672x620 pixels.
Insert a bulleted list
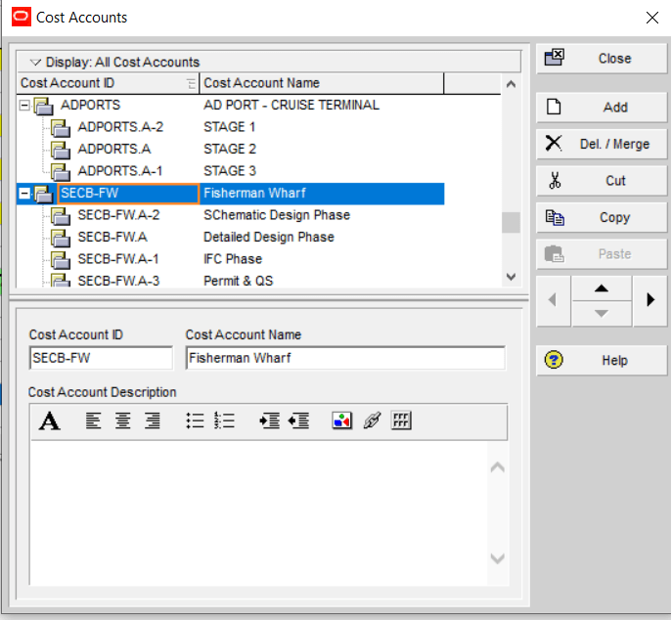(x=195, y=421)
